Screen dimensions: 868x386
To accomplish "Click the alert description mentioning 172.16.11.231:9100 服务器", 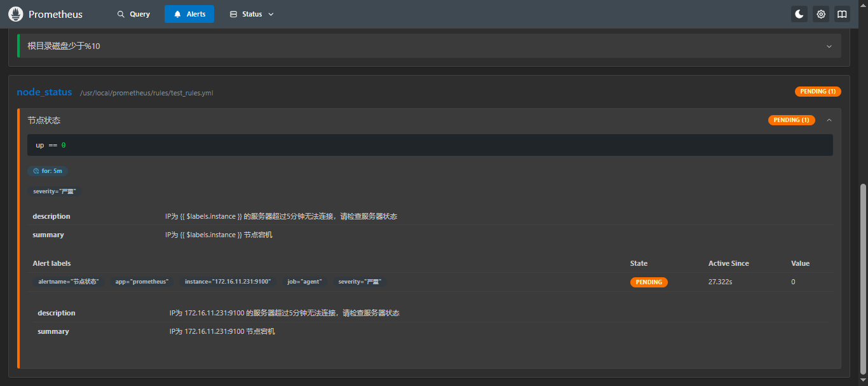I will pos(284,313).
